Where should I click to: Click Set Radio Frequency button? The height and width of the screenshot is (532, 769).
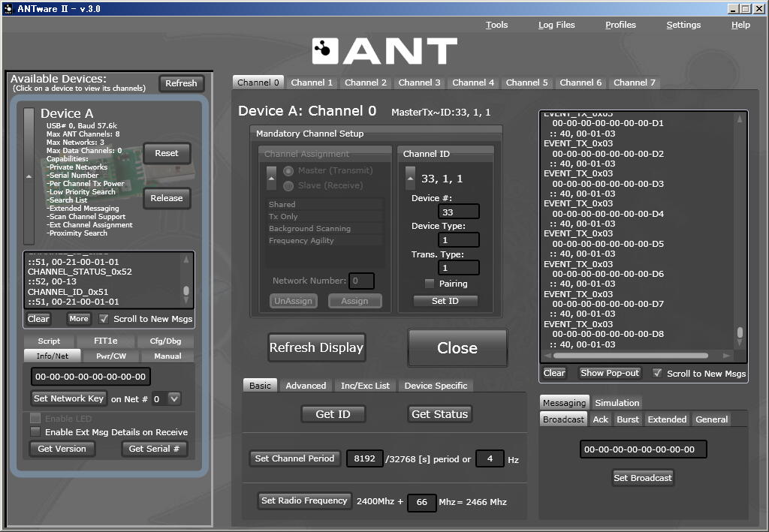pos(304,500)
